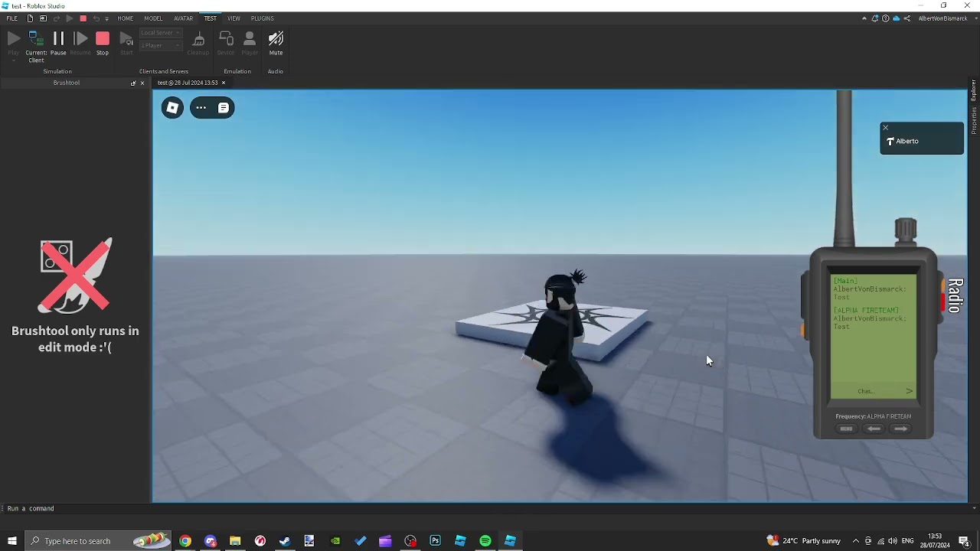The image size is (980, 551).
Task: Close the test @ 28 Jul 2024 tab
Action: click(224, 83)
